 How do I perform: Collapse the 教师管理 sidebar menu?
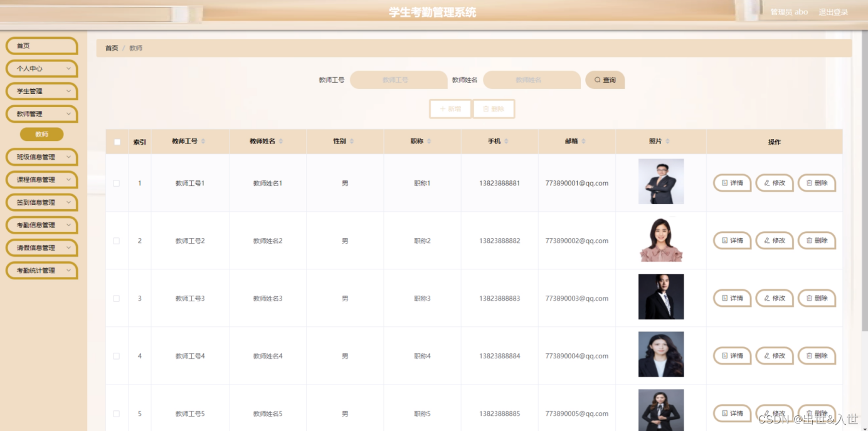42,114
